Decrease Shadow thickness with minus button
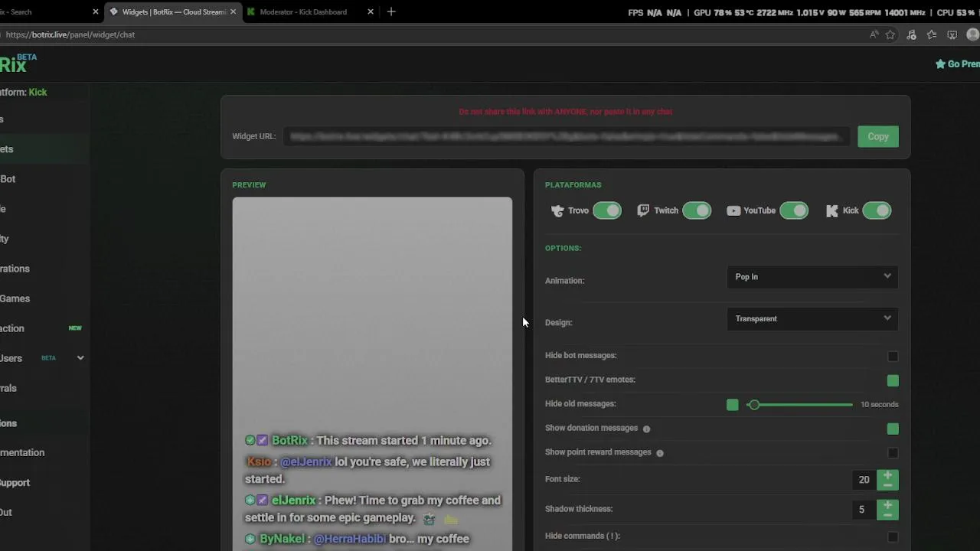Image resolution: width=980 pixels, height=551 pixels. point(887,514)
